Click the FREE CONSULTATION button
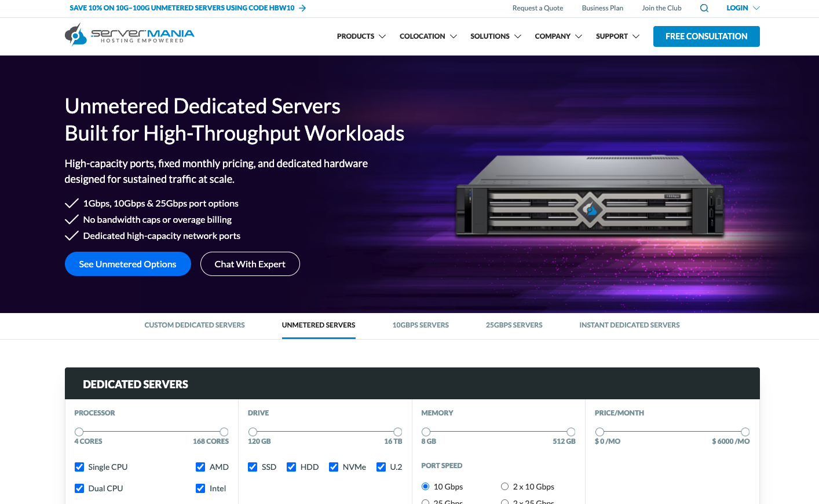The height and width of the screenshot is (504, 819). 706,36
